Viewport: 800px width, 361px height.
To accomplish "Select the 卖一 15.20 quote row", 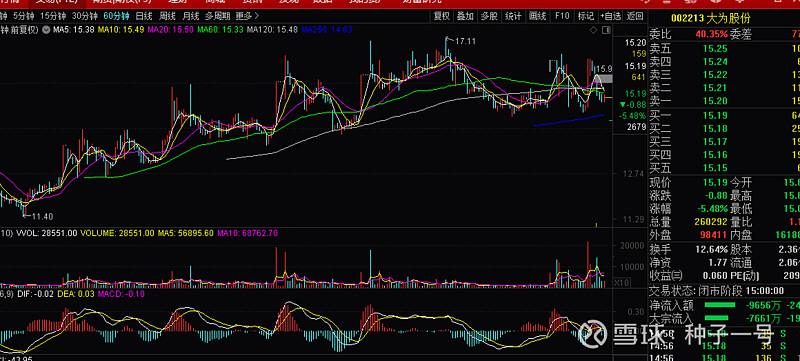I will [x=724, y=101].
